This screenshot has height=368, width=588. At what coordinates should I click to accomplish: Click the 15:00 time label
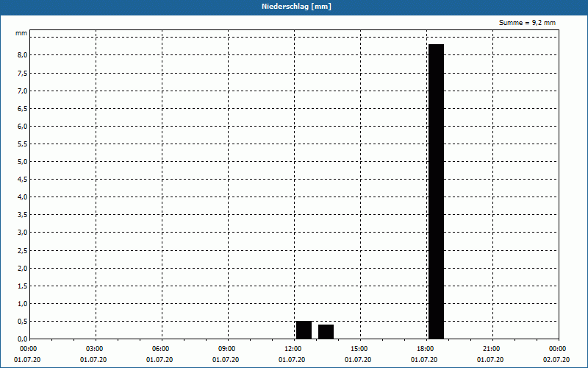coord(359,349)
